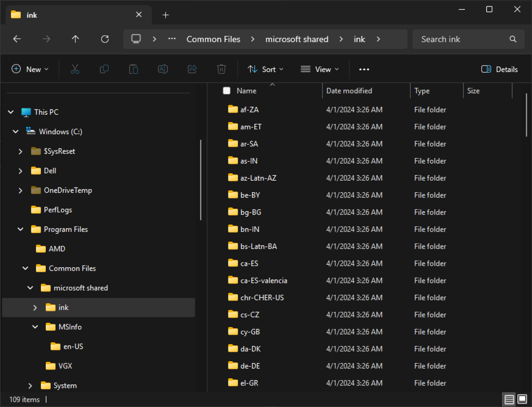
Task: Check the select-all checkbox in Name column
Action: (x=227, y=90)
